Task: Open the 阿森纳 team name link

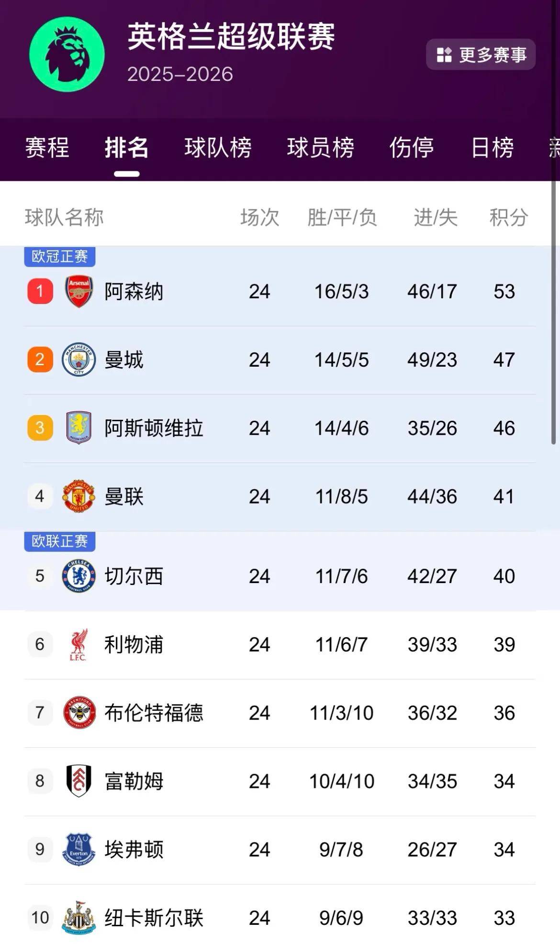Action: 134,292
